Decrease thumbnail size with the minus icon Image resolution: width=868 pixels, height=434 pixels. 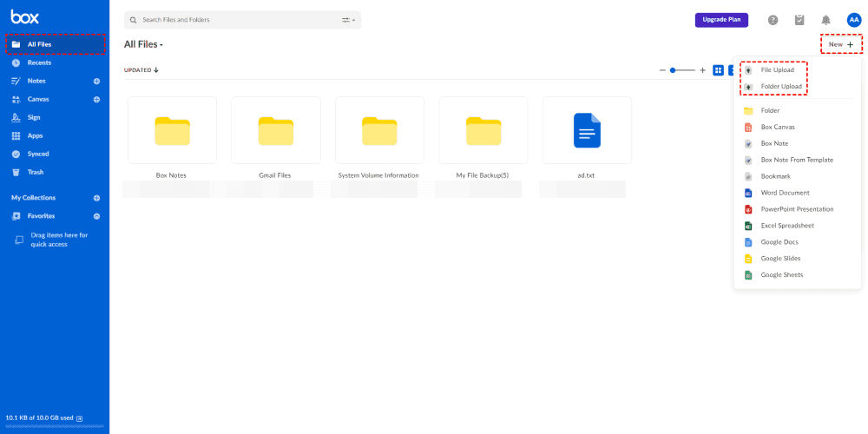point(662,70)
